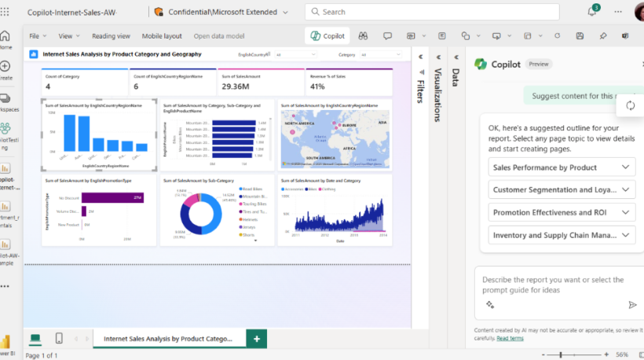This screenshot has width=644, height=360.
Task: Select the Sum of SalesAmount 29.36M card
Action: (x=261, y=83)
